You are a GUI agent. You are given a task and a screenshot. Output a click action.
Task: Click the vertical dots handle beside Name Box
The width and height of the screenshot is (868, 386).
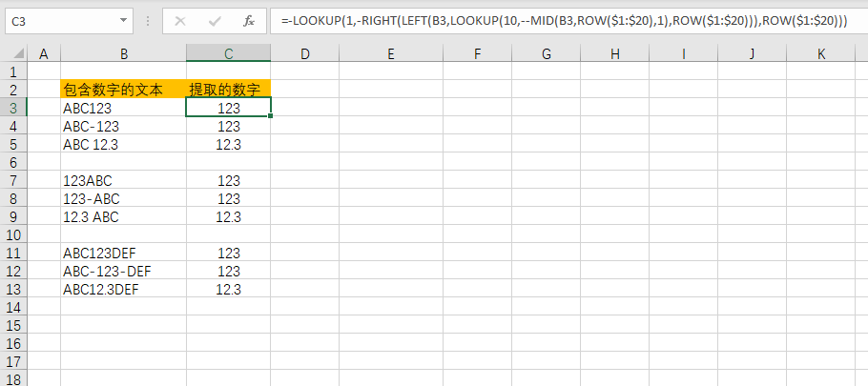coord(148,20)
